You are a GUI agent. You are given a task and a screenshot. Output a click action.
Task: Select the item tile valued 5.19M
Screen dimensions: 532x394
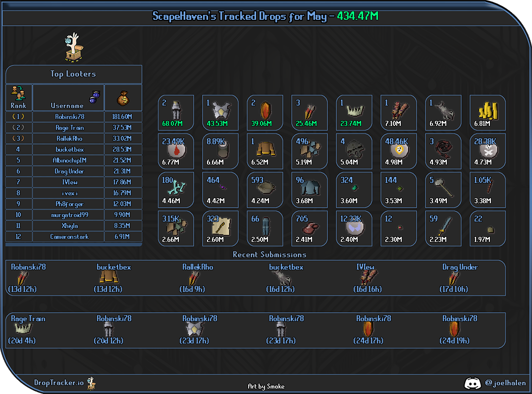pos(310,151)
